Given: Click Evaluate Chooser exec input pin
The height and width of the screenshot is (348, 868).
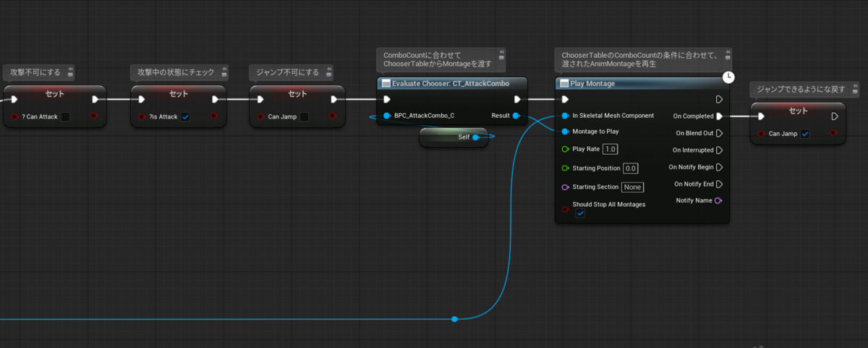Looking at the screenshot, I should (387, 99).
